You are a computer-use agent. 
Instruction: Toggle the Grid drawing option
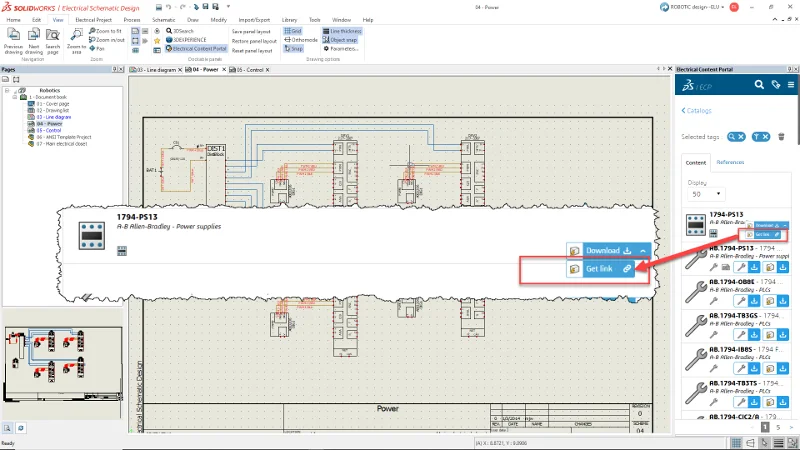pos(292,31)
